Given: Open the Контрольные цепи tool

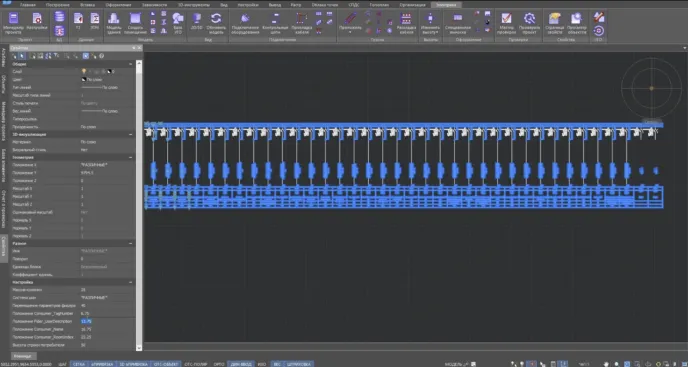Looking at the screenshot, I should 275,22.
